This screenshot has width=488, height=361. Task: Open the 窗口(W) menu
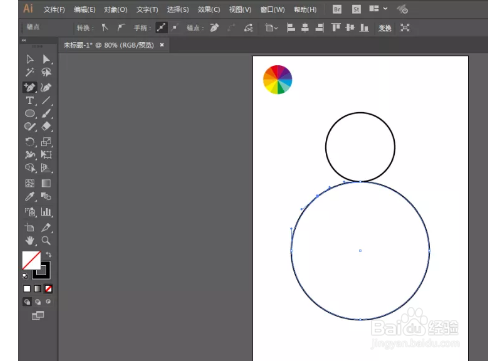coord(272,10)
